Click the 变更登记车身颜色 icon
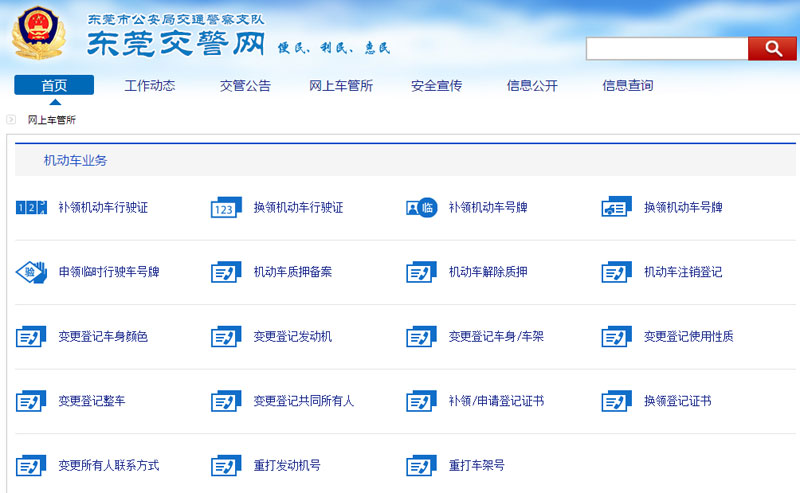 [31, 337]
